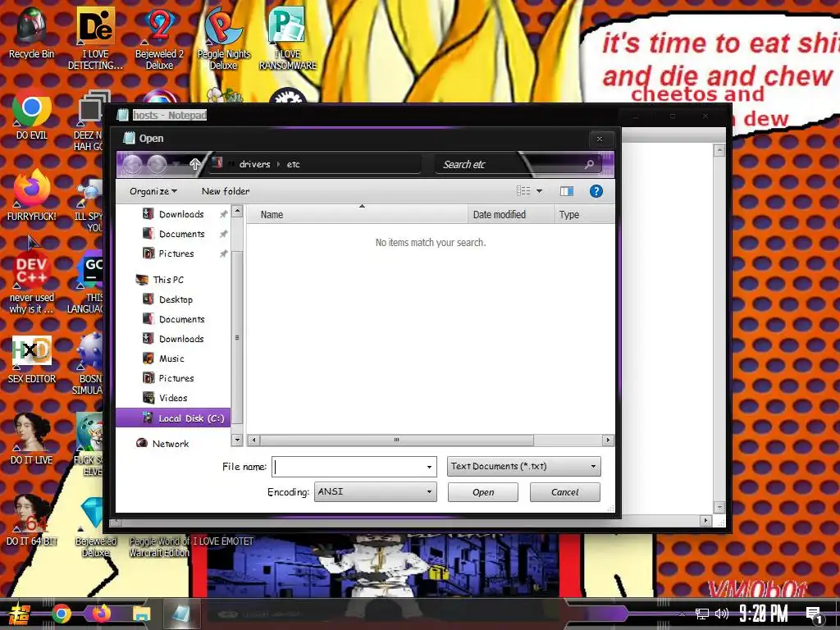Click the horizontal scrollbar thumb in file list
This screenshot has width=840, height=630.
tap(396, 440)
